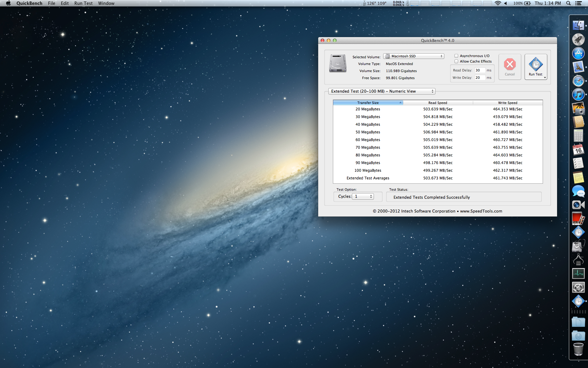Screen dimensions: 588x368
Task: Open Reminders checklist icon in Dock
Action: click(x=578, y=163)
